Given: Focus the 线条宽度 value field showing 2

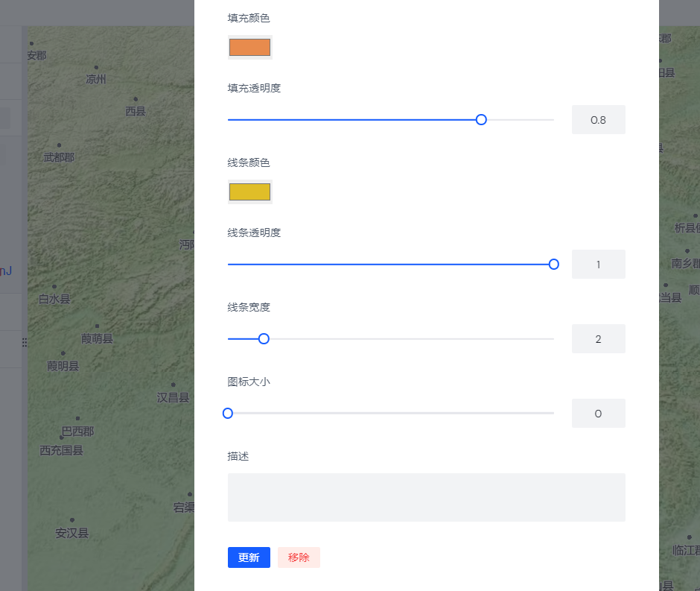Looking at the screenshot, I should pos(598,338).
